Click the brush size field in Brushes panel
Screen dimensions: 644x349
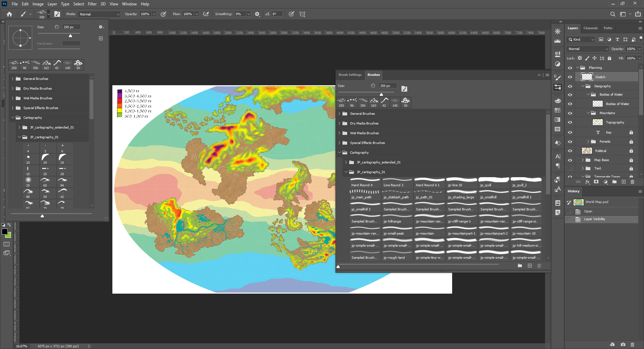pos(387,86)
